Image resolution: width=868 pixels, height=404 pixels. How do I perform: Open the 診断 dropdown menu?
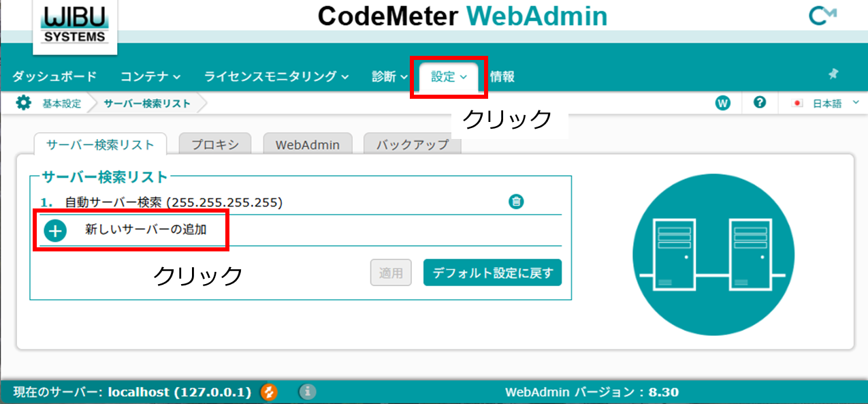point(389,77)
